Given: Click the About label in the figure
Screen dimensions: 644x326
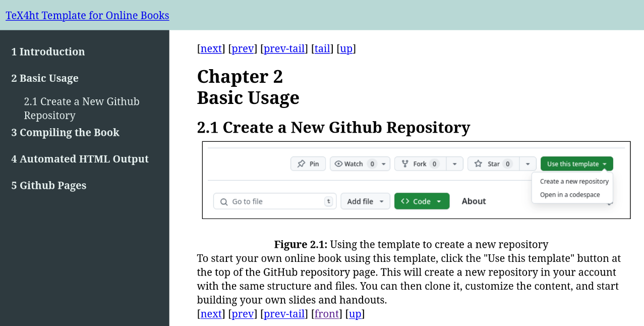Looking at the screenshot, I should point(474,201).
